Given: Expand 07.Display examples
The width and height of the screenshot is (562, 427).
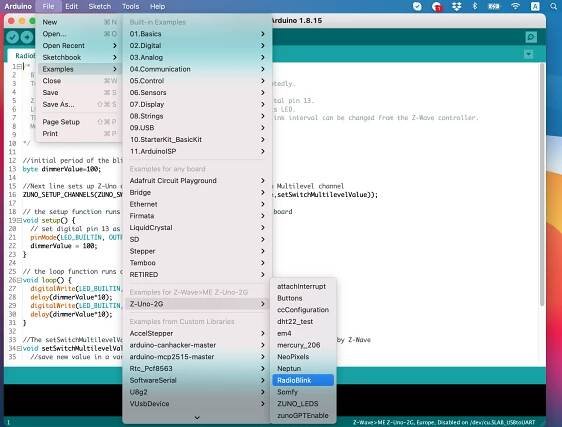Looking at the screenshot, I should tap(197, 104).
